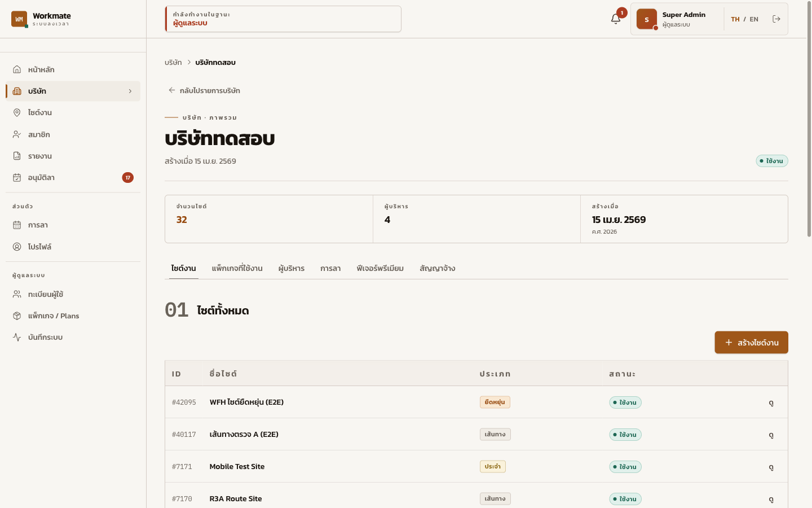Switch to สัญญาจ้าง tab
The width and height of the screenshot is (812, 508).
(x=438, y=268)
